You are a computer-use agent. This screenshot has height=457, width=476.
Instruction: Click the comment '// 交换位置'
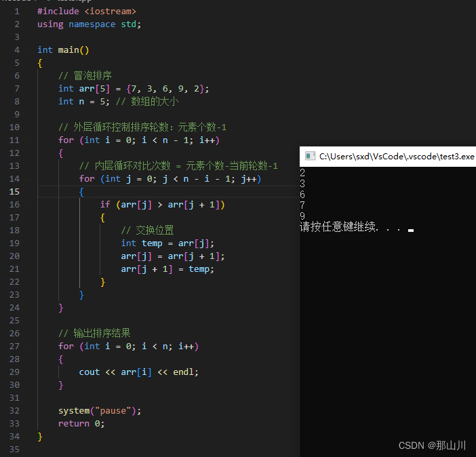tap(148, 230)
